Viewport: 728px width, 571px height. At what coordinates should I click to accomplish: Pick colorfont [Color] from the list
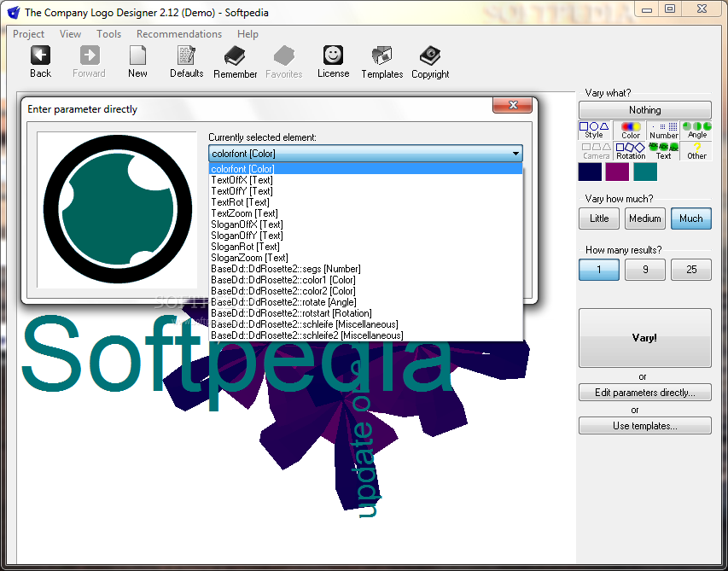click(x=366, y=168)
